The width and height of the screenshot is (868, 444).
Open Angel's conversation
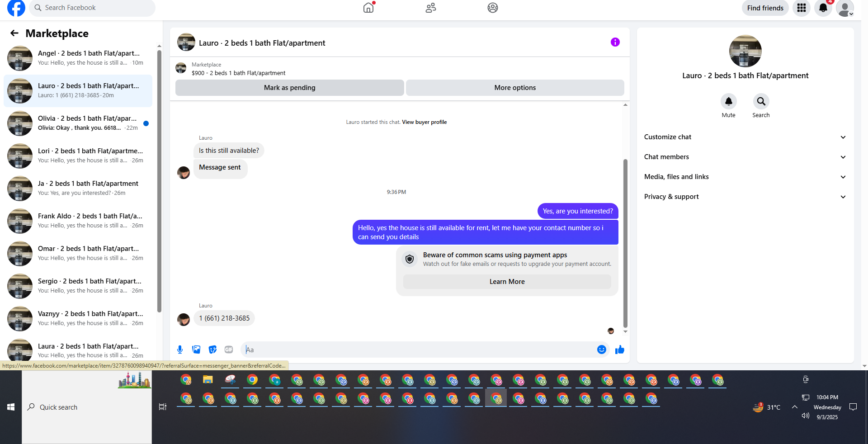coord(78,58)
